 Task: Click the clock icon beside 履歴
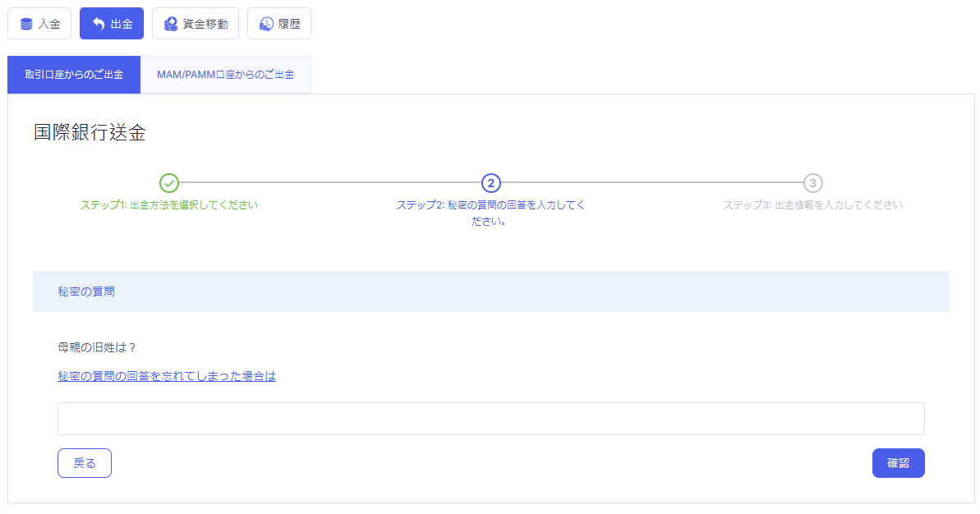click(266, 24)
